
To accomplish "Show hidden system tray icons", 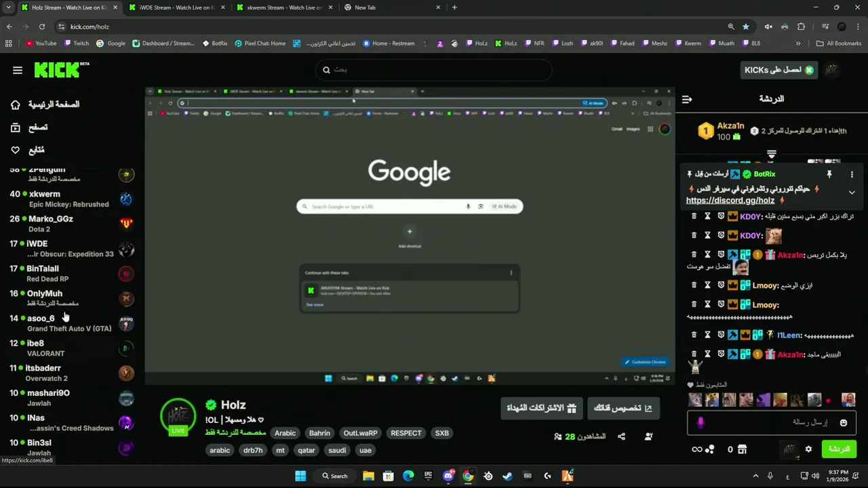I will [x=755, y=476].
